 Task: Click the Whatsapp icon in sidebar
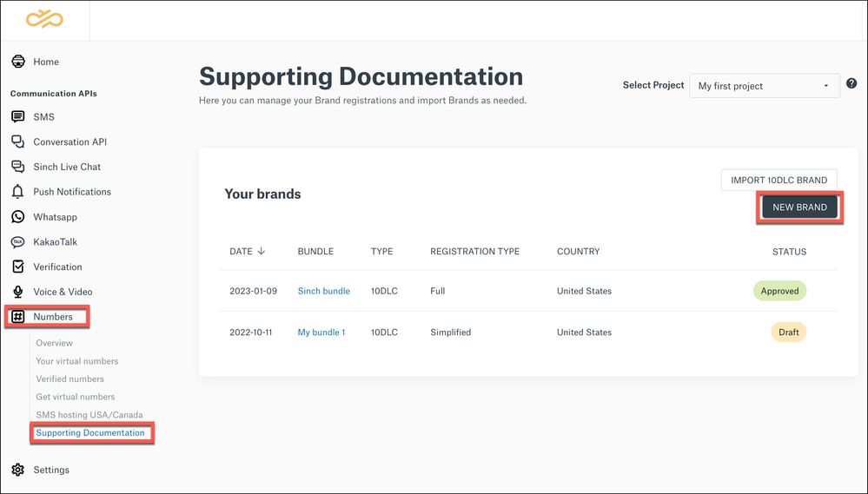click(x=17, y=217)
